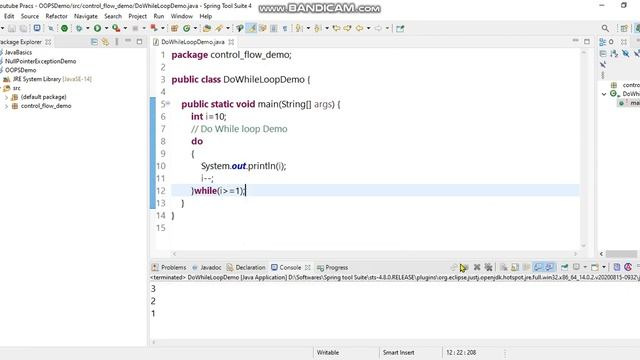Image resolution: width=640 pixels, height=360 pixels.
Task: Click the Pin Editor icon in toolbar
Action: point(400,28)
